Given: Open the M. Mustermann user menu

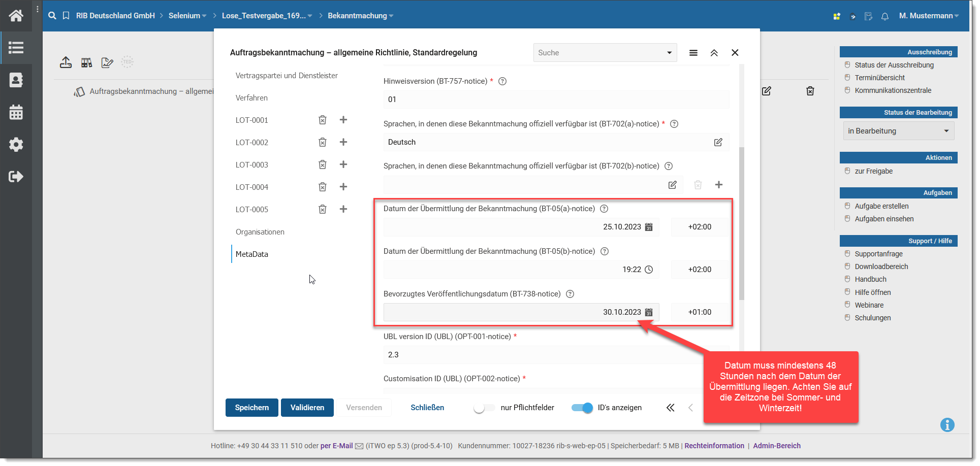Looking at the screenshot, I should point(929,16).
